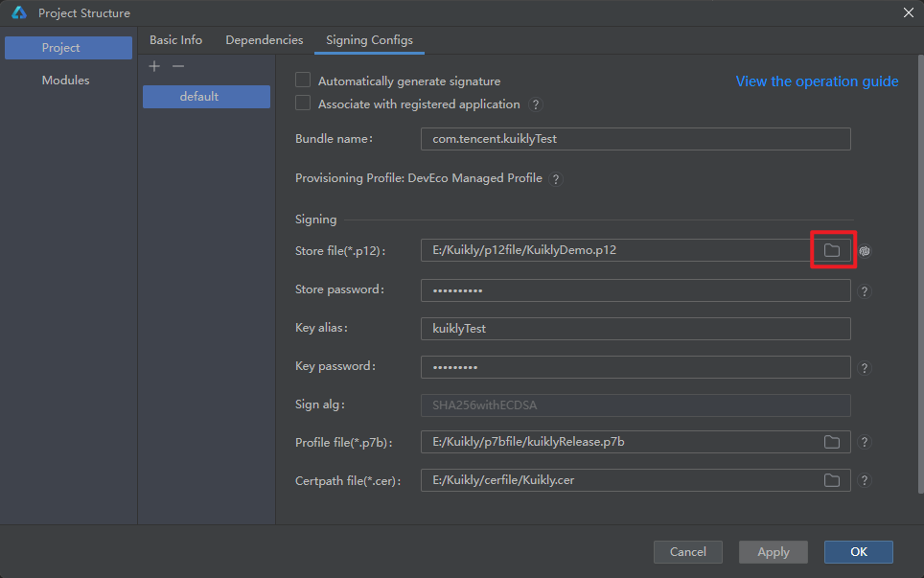Focus the Store password field
Image resolution: width=924 pixels, height=578 pixels.
(x=635, y=290)
